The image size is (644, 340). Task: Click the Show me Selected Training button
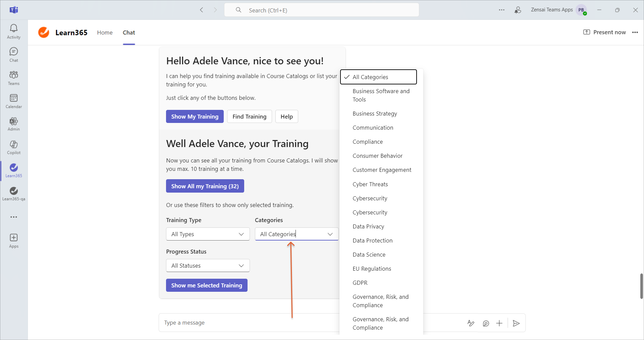click(x=207, y=285)
